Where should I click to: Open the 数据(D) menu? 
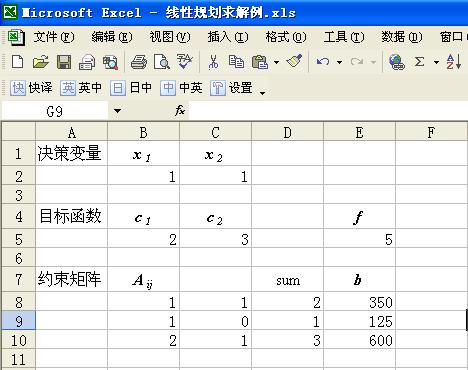pyautogui.click(x=401, y=37)
